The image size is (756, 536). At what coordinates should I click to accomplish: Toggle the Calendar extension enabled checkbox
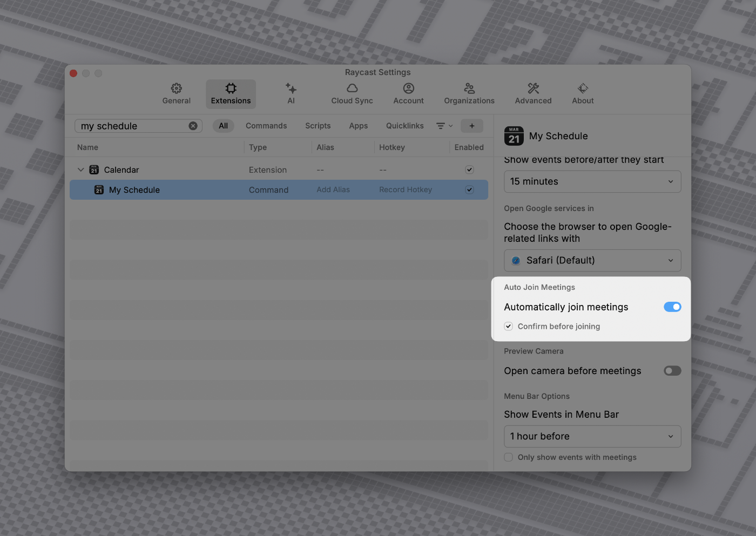(469, 169)
